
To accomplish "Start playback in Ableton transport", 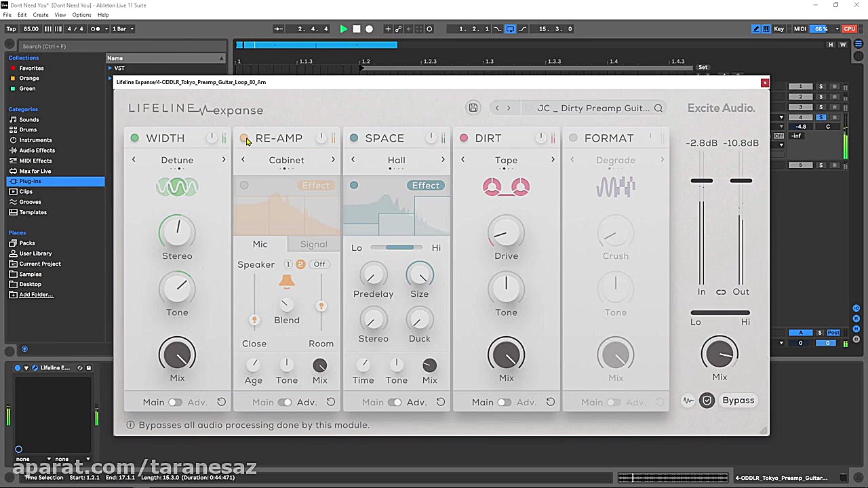I will point(344,29).
